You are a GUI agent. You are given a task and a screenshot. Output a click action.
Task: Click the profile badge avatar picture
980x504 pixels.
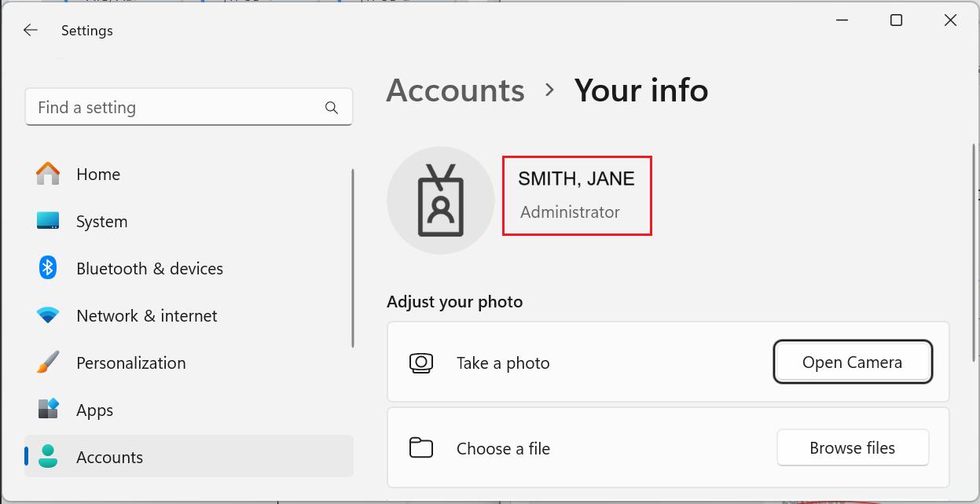[440, 200]
